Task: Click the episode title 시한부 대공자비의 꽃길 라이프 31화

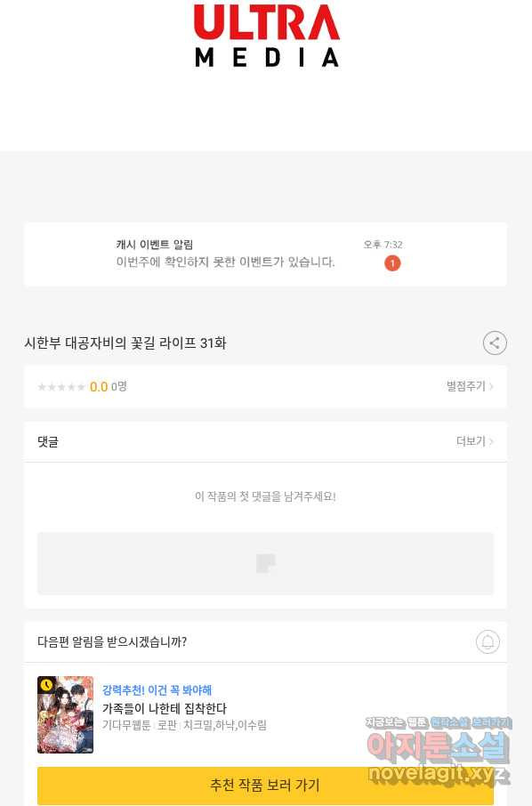Action: pyautogui.click(x=125, y=343)
